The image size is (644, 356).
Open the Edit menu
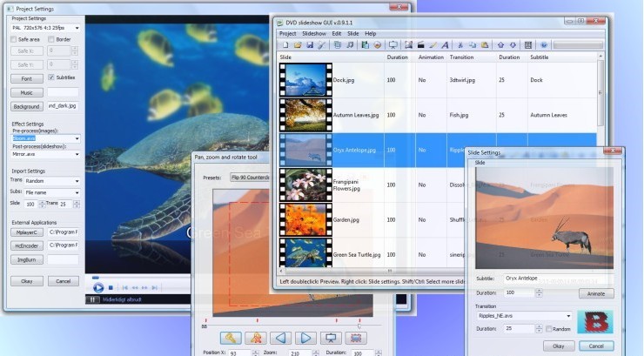(x=337, y=34)
